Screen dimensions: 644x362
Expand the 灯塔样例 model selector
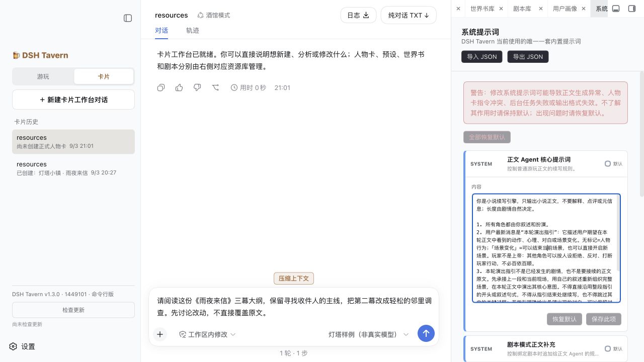(x=369, y=334)
